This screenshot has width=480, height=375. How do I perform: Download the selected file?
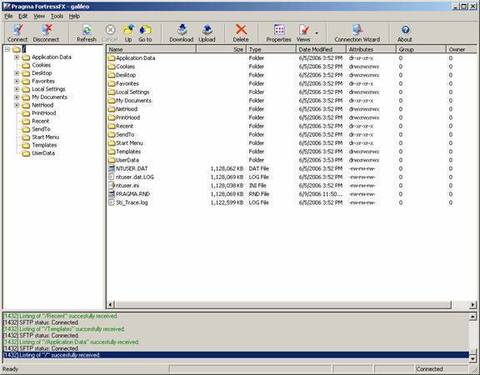[181, 33]
